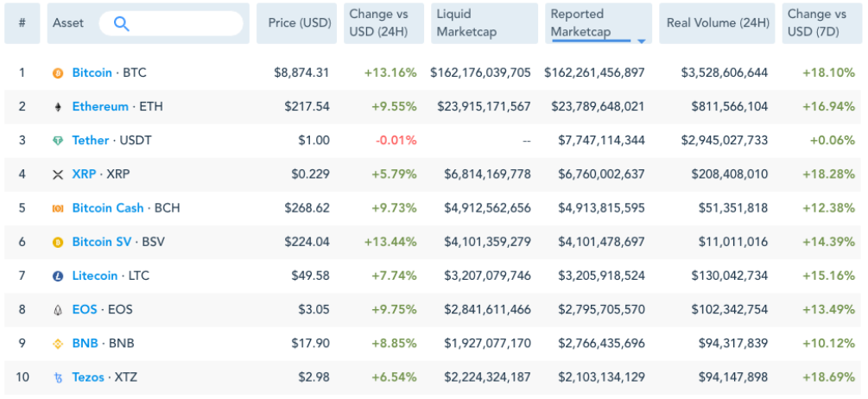The width and height of the screenshot is (868, 399).
Task: Click the Bitcoin Cash logo icon
Action: coord(58,208)
